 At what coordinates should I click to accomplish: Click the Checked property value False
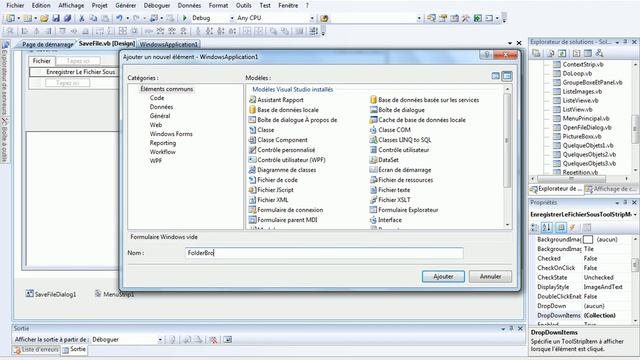pyautogui.click(x=590, y=258)
